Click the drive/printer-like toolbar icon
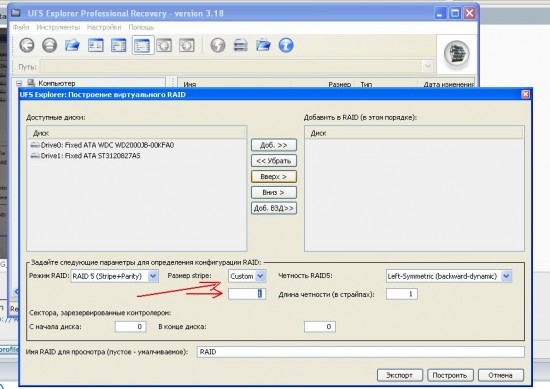550x389 pixels. point(241,45)
